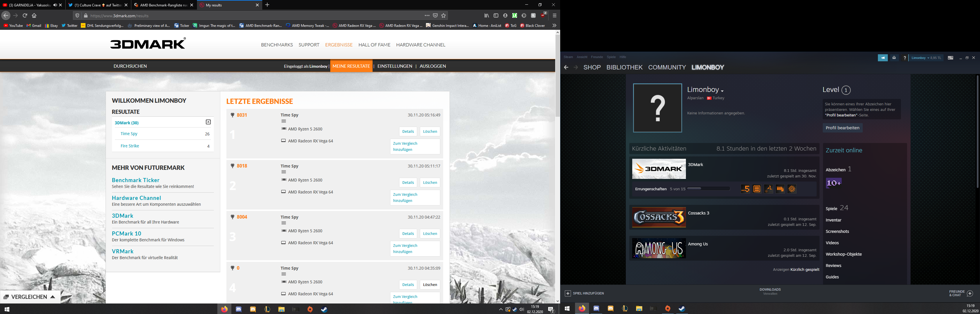Open Steam tray icon on left taskbar

tap(324, 309)
